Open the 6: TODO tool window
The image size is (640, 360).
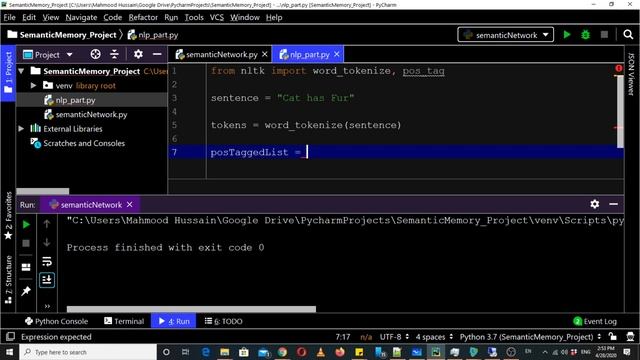tap(224, 321)
